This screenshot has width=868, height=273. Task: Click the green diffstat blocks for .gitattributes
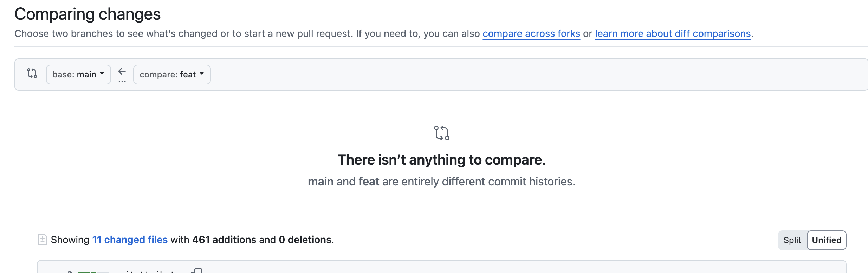[93, 272]
